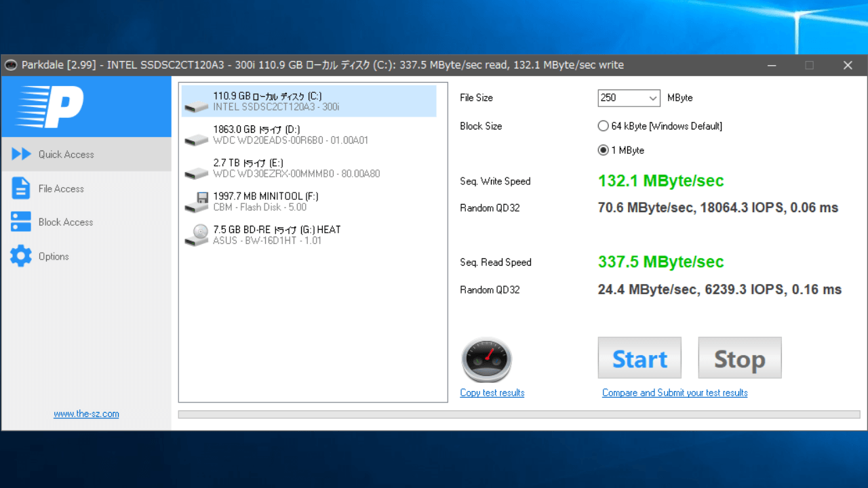
Task: Click the File Size label
Action: tap(476, 98)
